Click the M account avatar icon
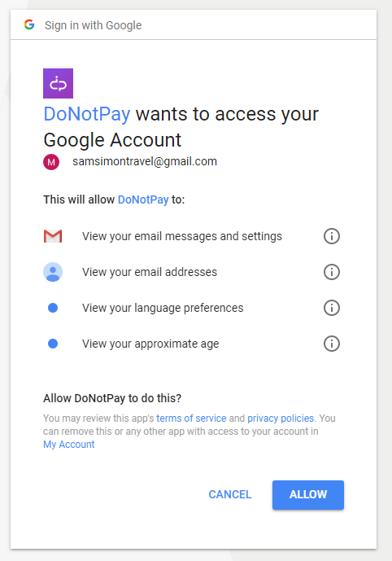Screen dimensions: 392x561 tap(51, 162)
